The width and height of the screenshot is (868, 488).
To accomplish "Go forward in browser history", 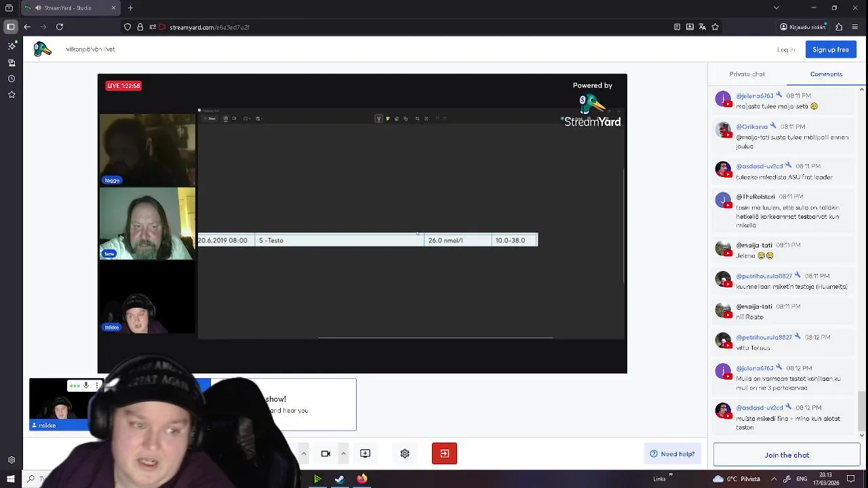I will [x=43, y=27].
